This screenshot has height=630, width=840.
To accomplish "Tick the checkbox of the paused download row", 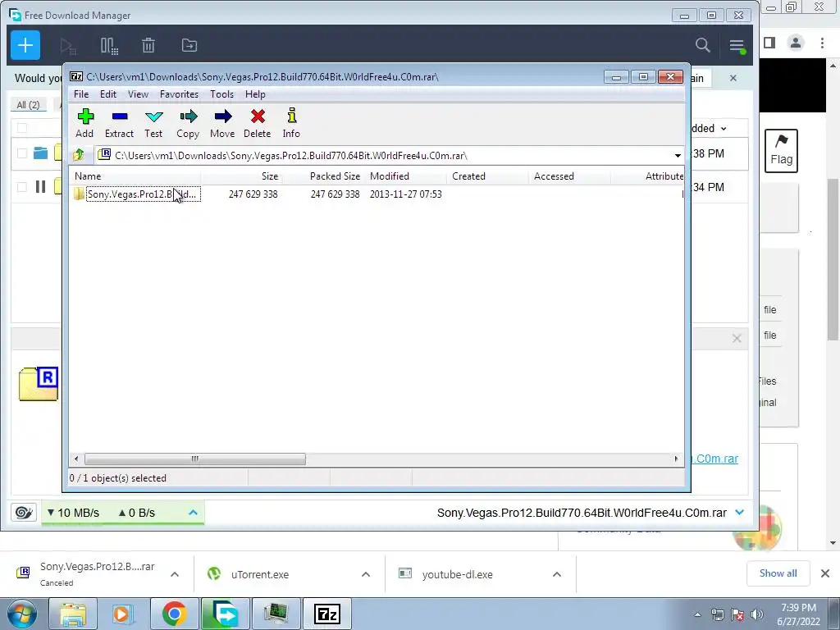I will tap(22, 187).
